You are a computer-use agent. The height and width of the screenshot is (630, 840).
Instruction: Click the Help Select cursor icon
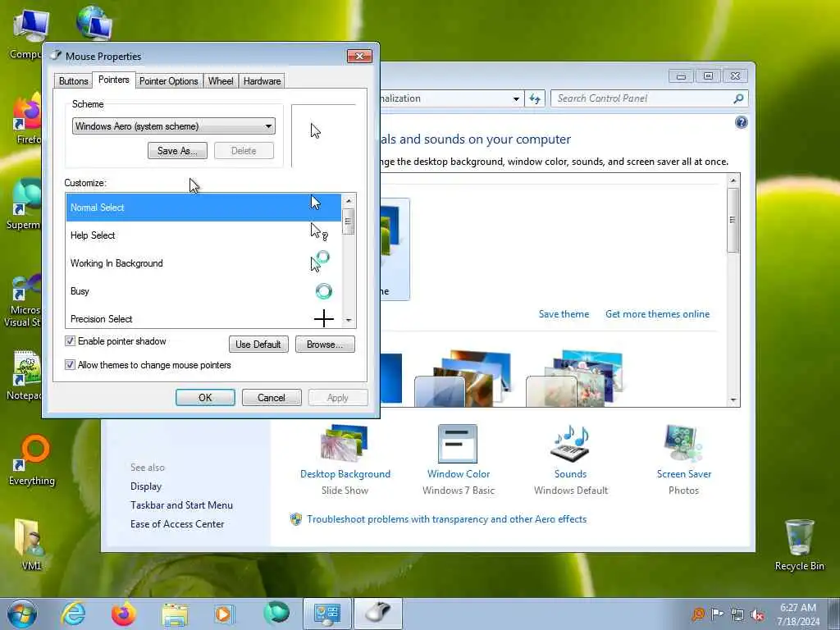click(319, 231)
